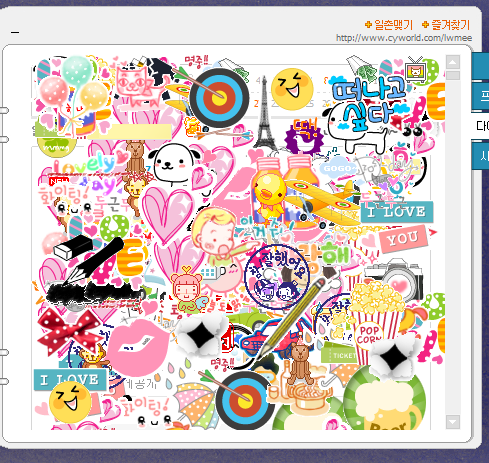Click the camera with heart lens sticker
This screenshot has width=489, height=463.
(x=395, y=281)
